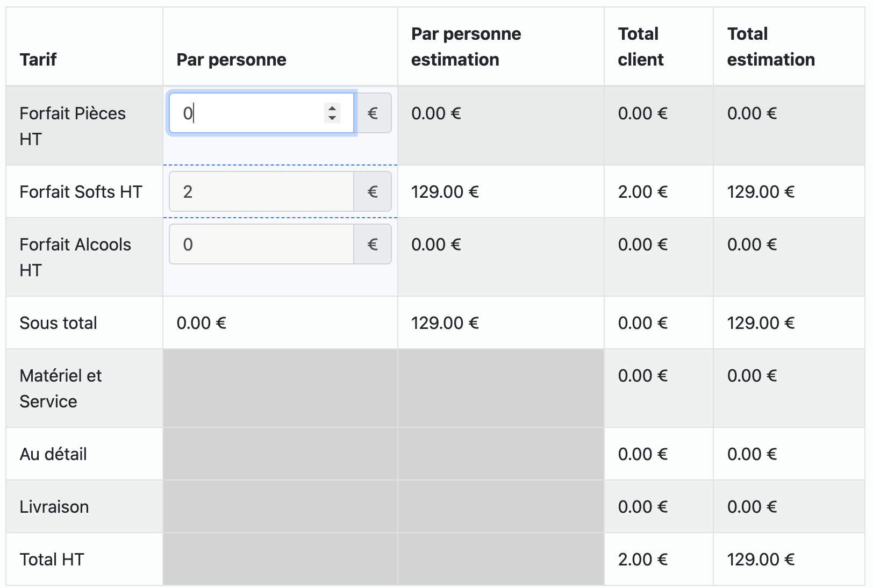The width and height of the screenshot is (873, 588).
Task: Select the Sous total row label
Action: [58, 322]
